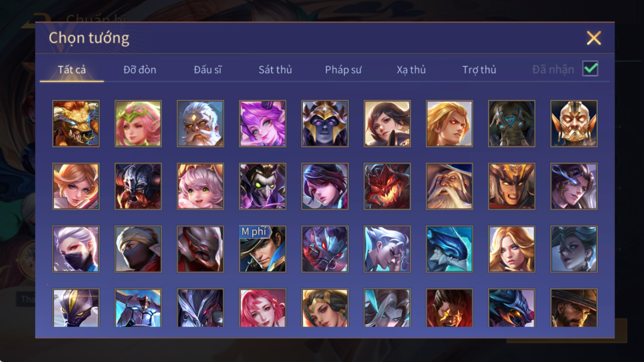Pick the purple-haired girl hero portrait

click(262, 124)
